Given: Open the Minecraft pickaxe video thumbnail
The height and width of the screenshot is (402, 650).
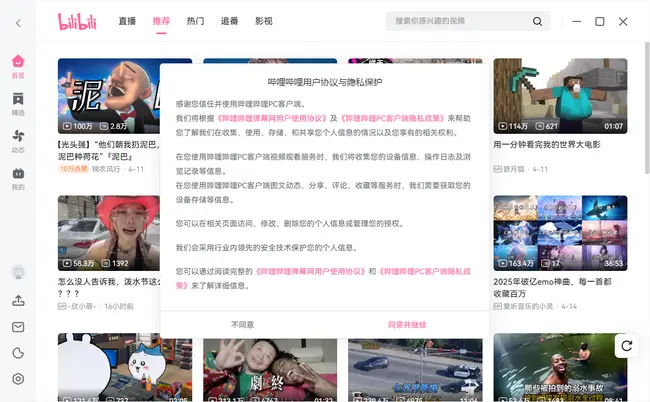Looking at the screenshot, I should point(560,96).
